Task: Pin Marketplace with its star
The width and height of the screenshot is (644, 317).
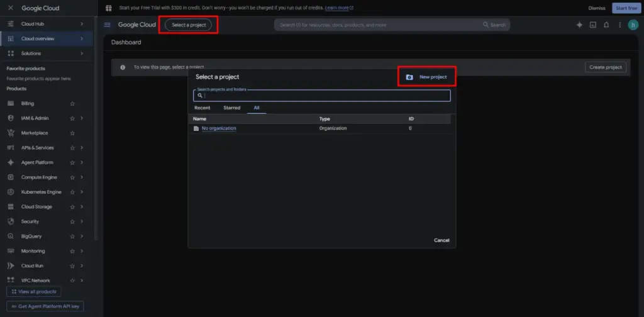Action: 72,133
